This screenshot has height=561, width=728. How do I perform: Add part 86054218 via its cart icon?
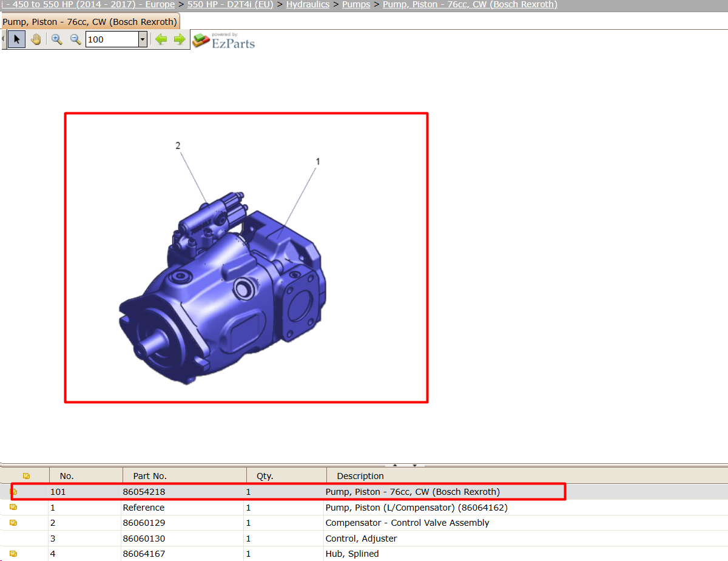[13, 492]
